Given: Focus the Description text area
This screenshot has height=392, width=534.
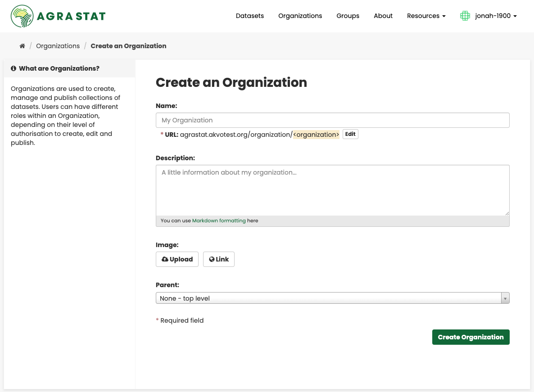Looking at the screenshot, I should tap(332, 190).
